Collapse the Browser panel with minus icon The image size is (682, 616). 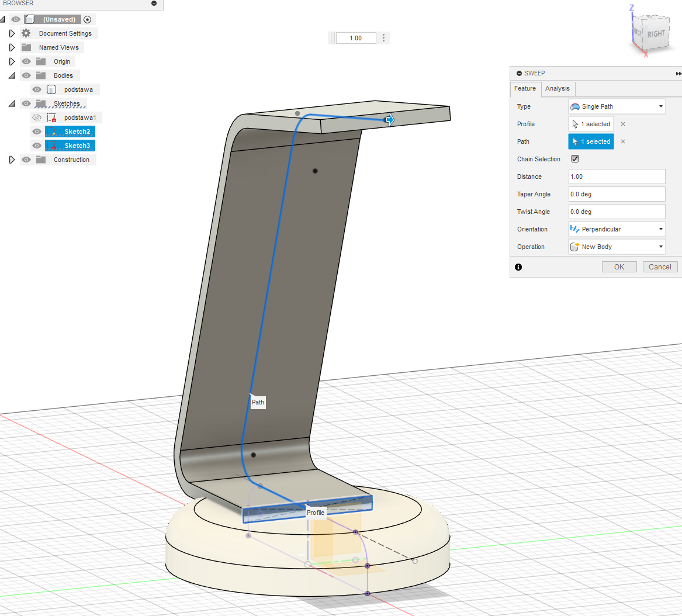tap(154, 4)
